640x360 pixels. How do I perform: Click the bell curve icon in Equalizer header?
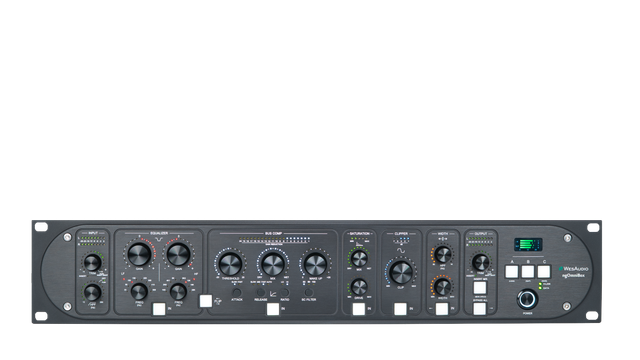159,238
